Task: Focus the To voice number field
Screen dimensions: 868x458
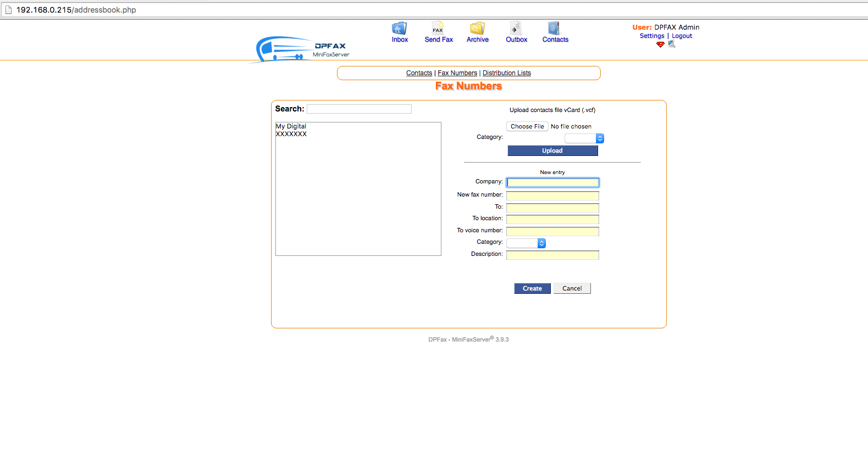Action: click(552, 231)
